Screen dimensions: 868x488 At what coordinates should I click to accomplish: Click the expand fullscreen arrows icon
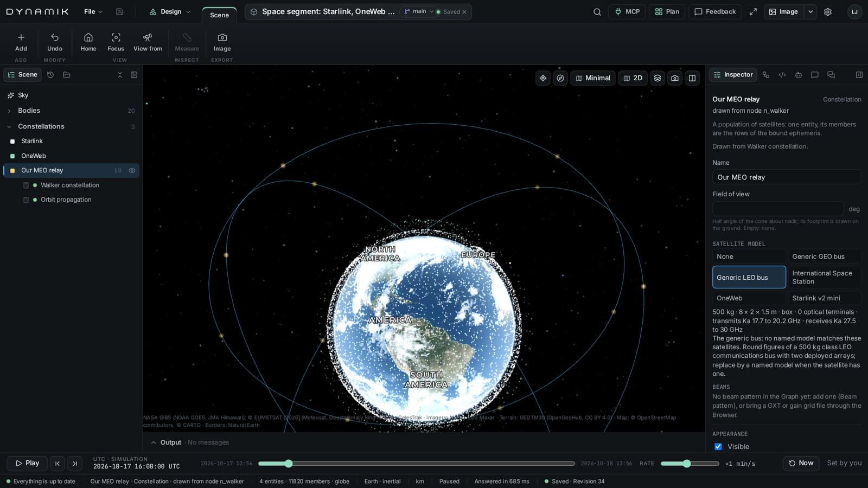tap(753, 11)
